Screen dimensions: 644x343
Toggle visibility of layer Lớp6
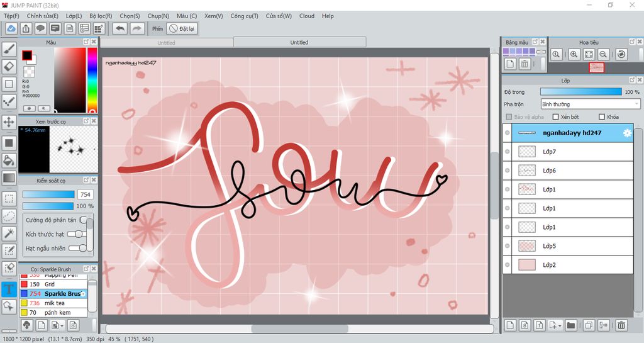point(508,171)
